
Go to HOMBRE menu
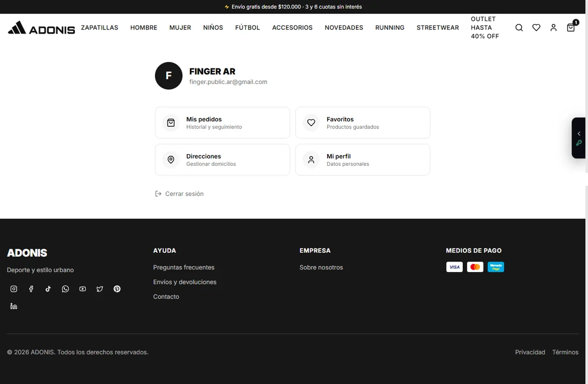(x=144, y=27)
